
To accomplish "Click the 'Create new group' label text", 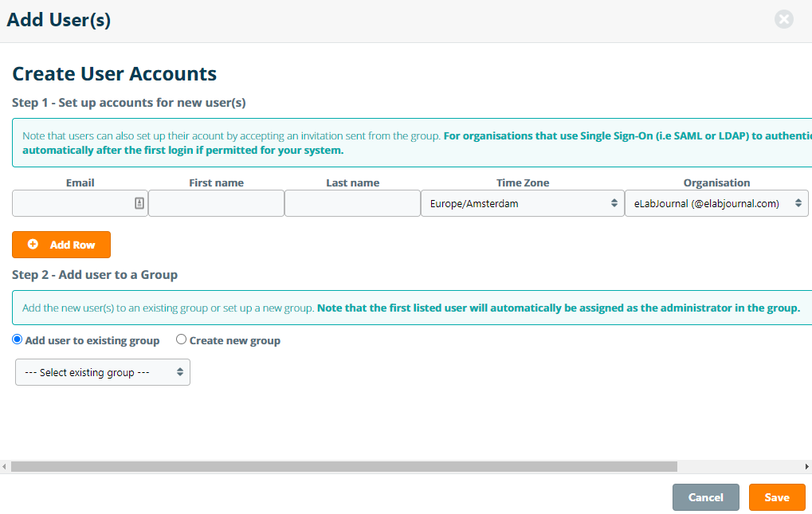I will (234, 340).
